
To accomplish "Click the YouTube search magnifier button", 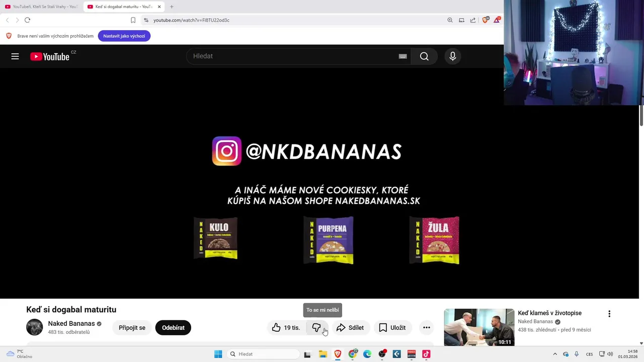I will (x=424, y=56).
